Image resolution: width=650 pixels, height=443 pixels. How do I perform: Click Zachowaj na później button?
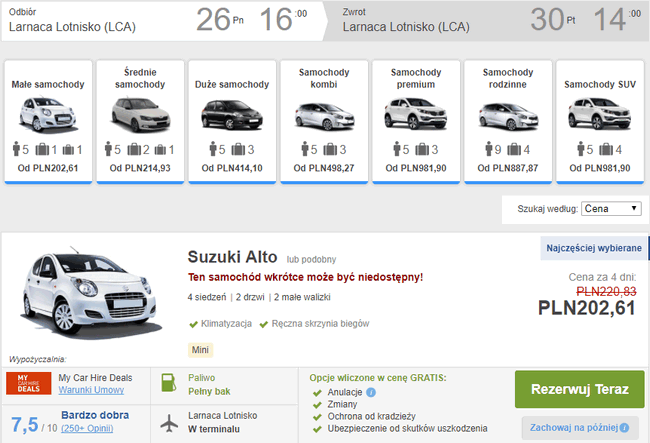click(580, 428)
